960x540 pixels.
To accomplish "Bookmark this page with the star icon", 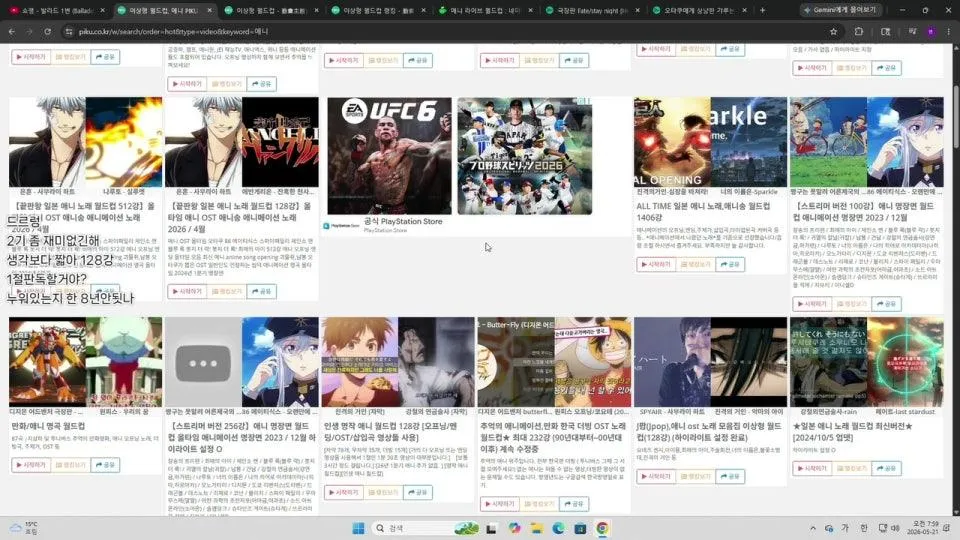I will [833, 31].
